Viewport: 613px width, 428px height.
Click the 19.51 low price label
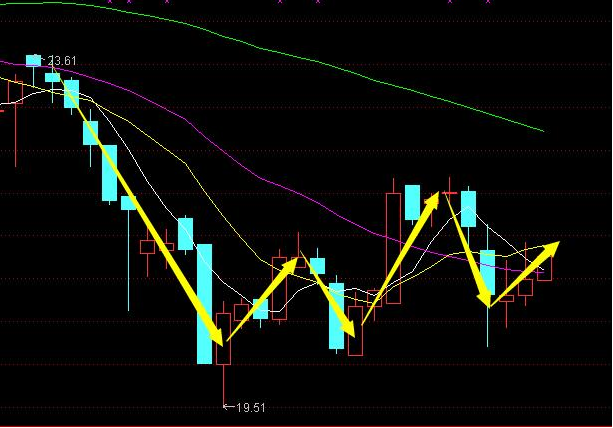pyautogui.click(x=251, y=408)
